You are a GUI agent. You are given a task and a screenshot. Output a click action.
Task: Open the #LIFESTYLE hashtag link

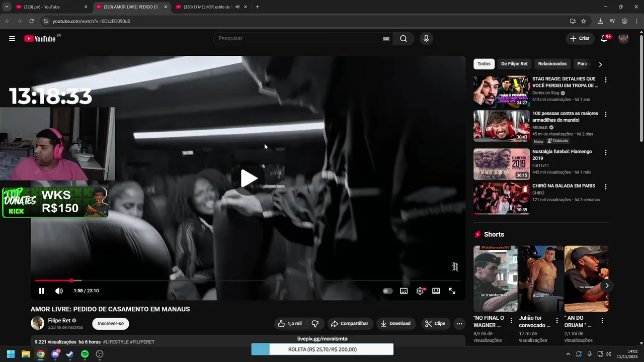pyautogui.click(x=115, y=342)
